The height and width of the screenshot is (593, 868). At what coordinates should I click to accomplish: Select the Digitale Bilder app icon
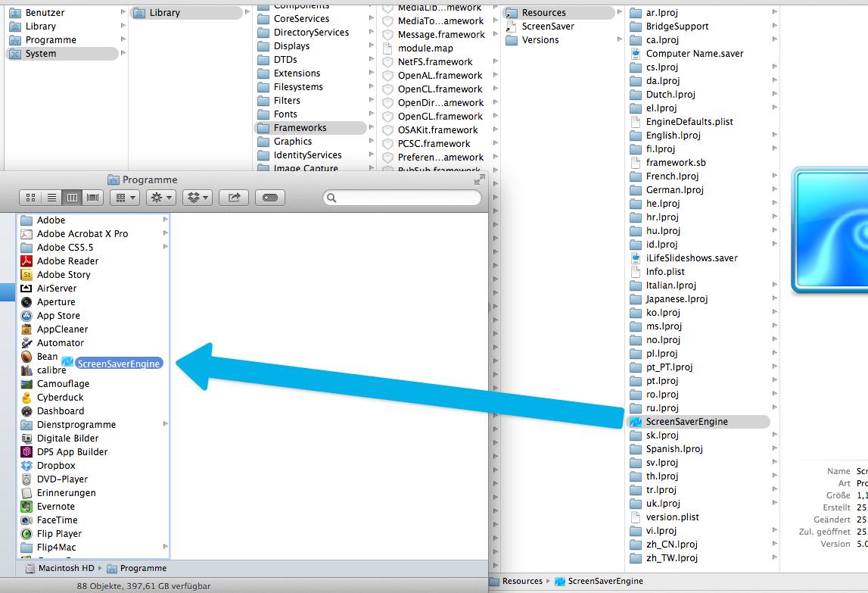26,439
